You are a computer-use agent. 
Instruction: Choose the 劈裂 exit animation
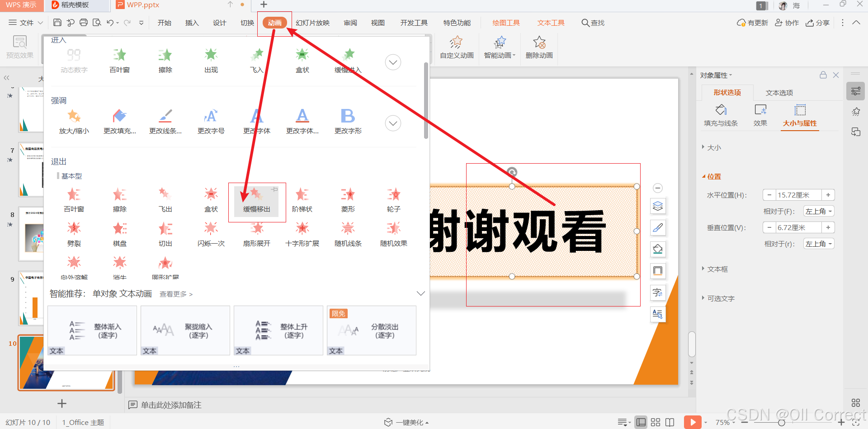click(74, 234)
